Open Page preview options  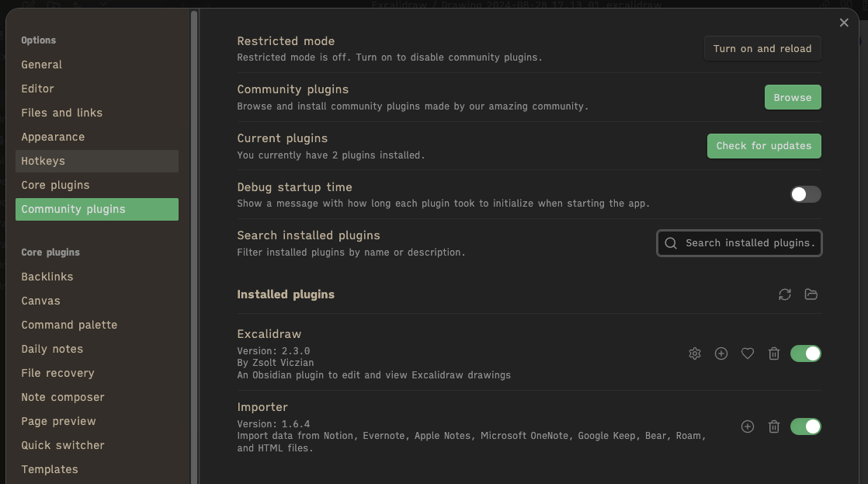97,421
